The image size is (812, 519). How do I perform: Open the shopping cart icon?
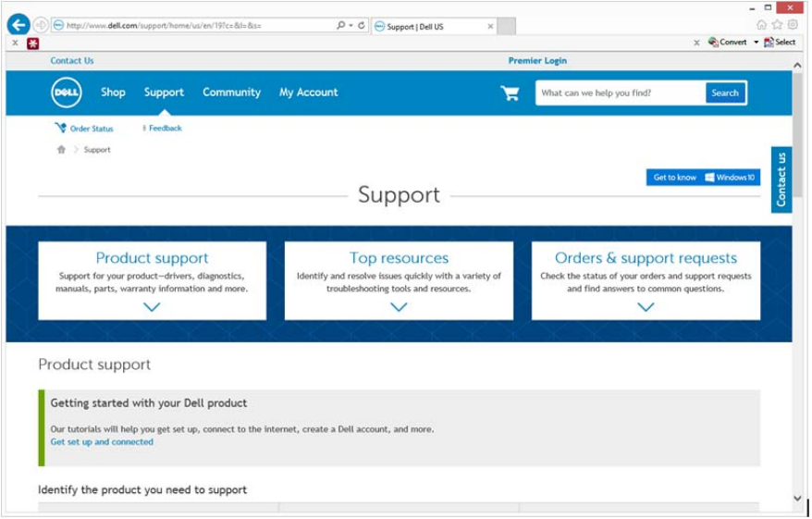511,93
